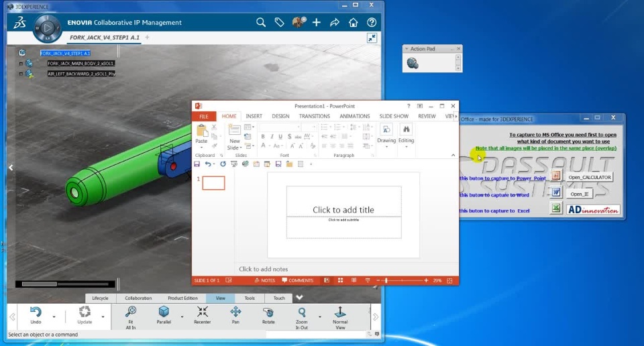Collapse the action bar with the chevron after Touch

click(299, 298)
